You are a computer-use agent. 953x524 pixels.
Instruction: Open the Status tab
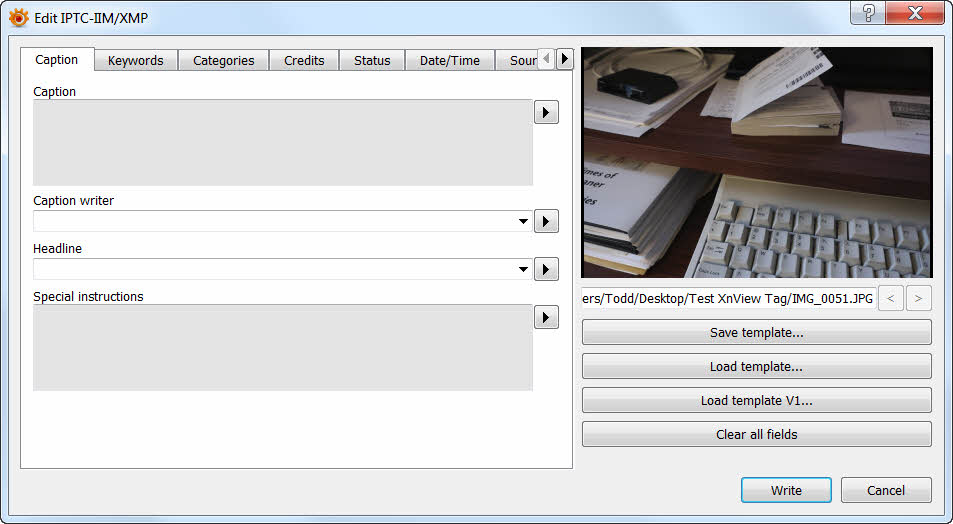click(x=372, y=61)
